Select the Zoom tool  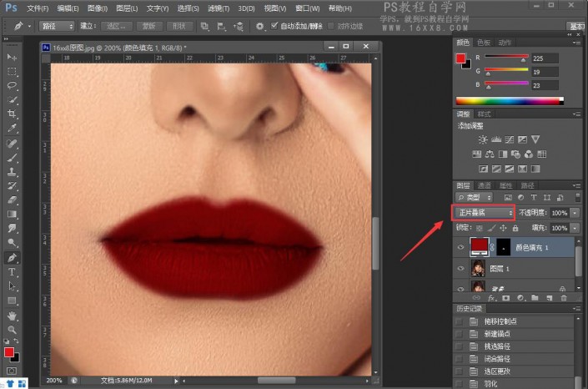pos(12,330)
